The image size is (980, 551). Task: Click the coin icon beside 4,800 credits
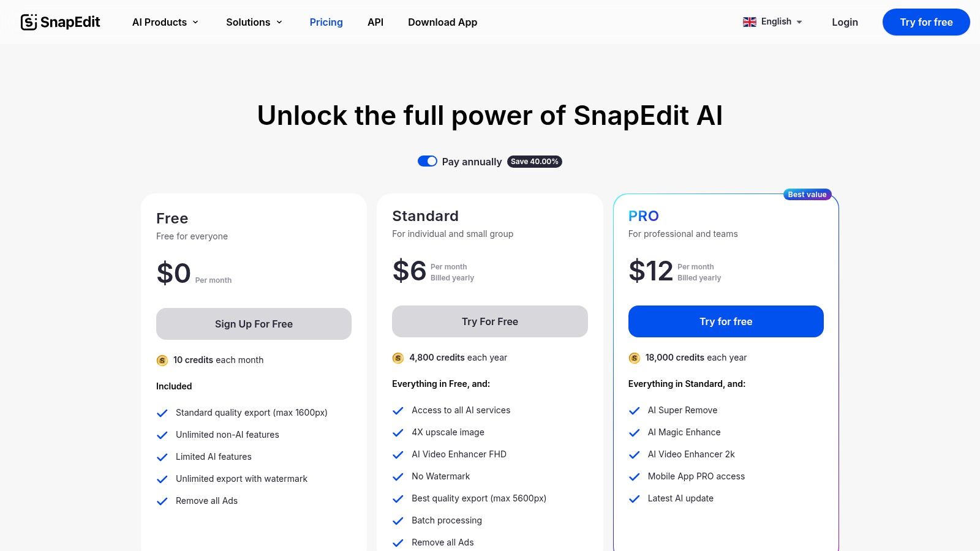coord(398,358)
